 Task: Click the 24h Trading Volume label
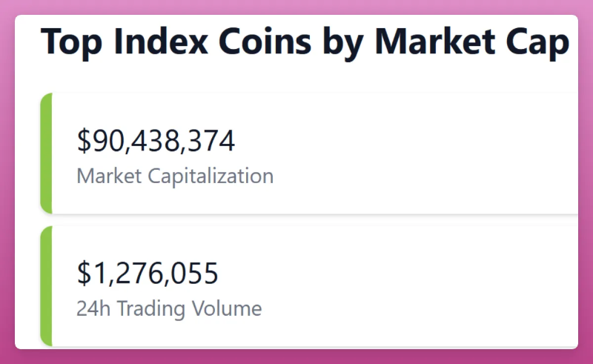pos(169,308)
